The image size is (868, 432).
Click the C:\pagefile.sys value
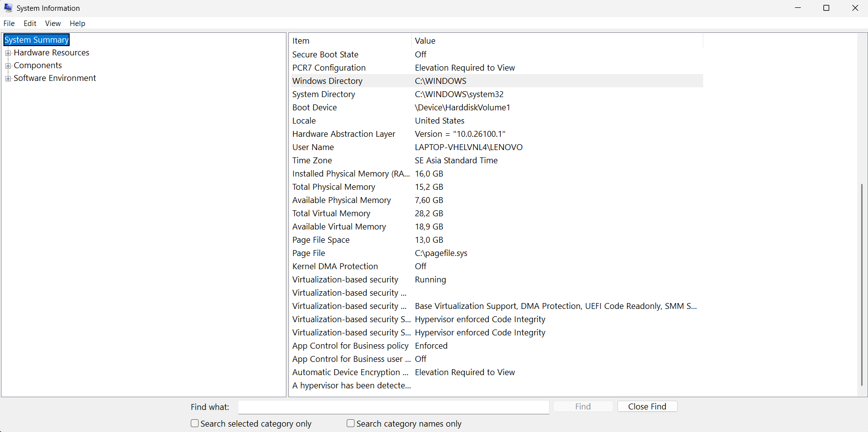point(441,253)
